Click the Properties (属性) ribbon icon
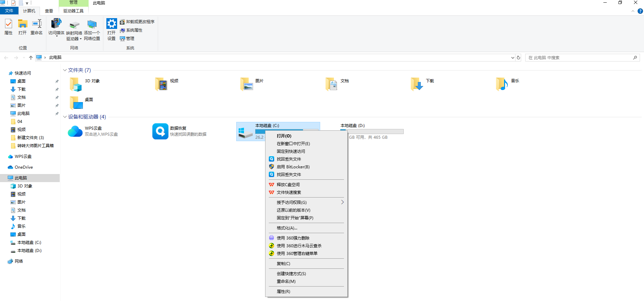The width and height of the screenshot is (644, 301). click(x=8, y=24)
